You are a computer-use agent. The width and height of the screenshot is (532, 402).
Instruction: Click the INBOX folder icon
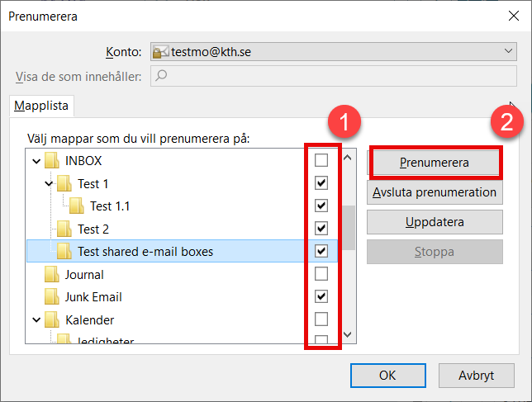[52, 160]
